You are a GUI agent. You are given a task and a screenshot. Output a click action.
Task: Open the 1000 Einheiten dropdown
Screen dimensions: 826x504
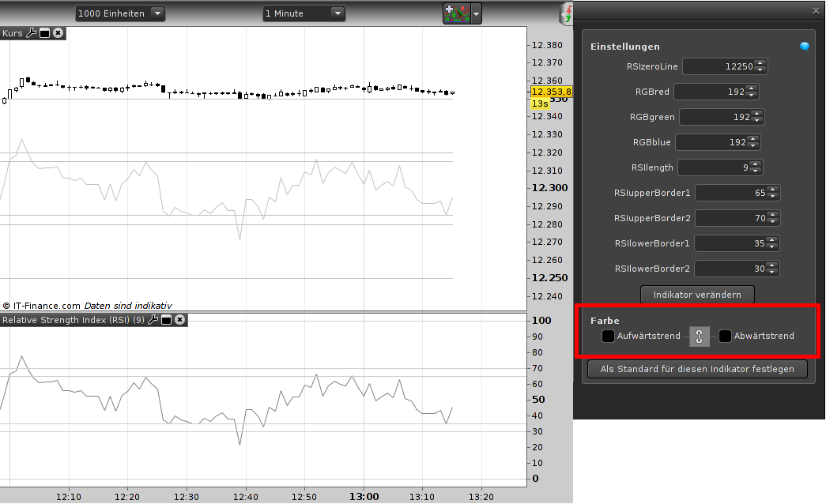pyautogui.click(x=120, y=13)
